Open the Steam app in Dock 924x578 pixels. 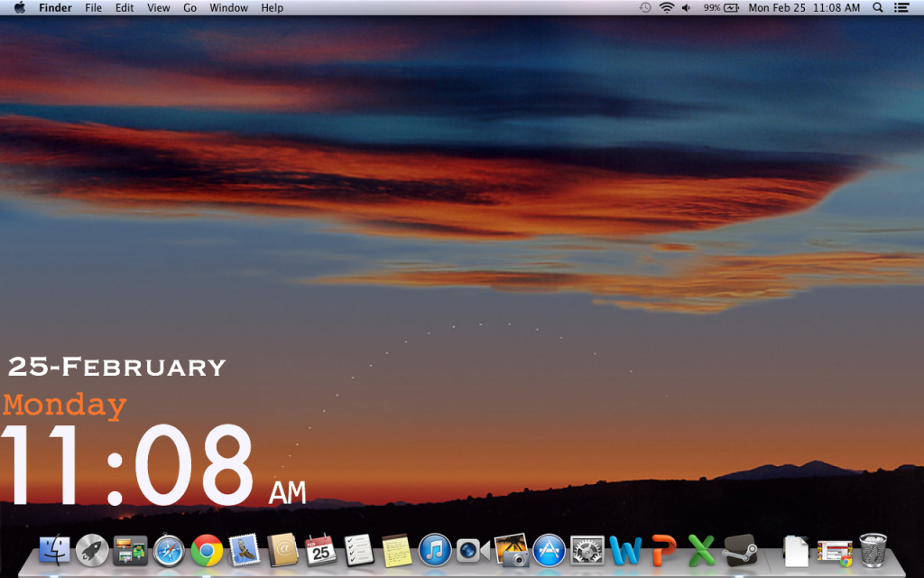(739, 548)
